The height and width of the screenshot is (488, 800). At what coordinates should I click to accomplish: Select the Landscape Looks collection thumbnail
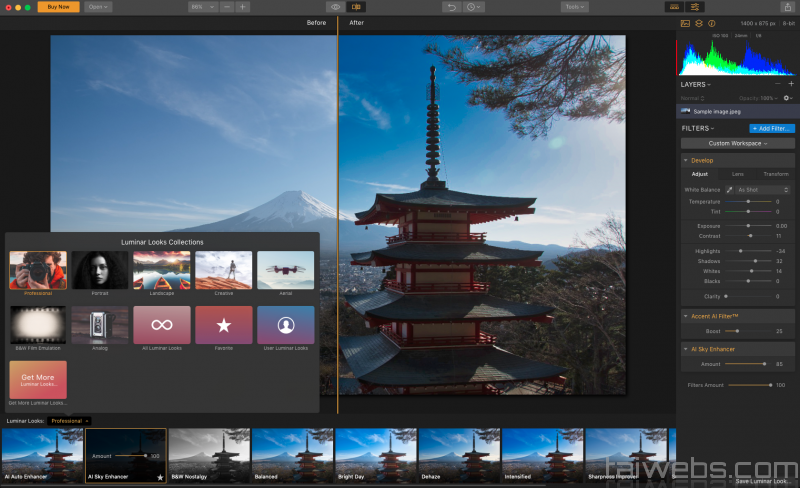point(161,270)
